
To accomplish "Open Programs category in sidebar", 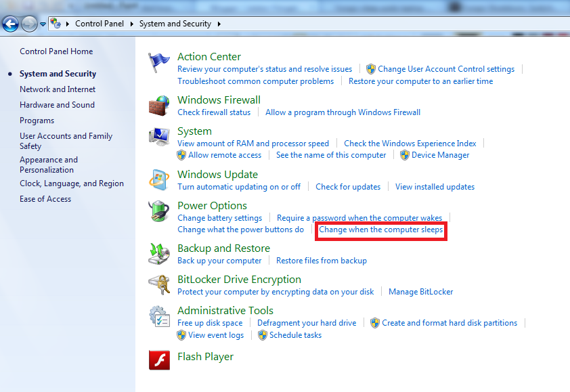I will click(x=37, y=121).
